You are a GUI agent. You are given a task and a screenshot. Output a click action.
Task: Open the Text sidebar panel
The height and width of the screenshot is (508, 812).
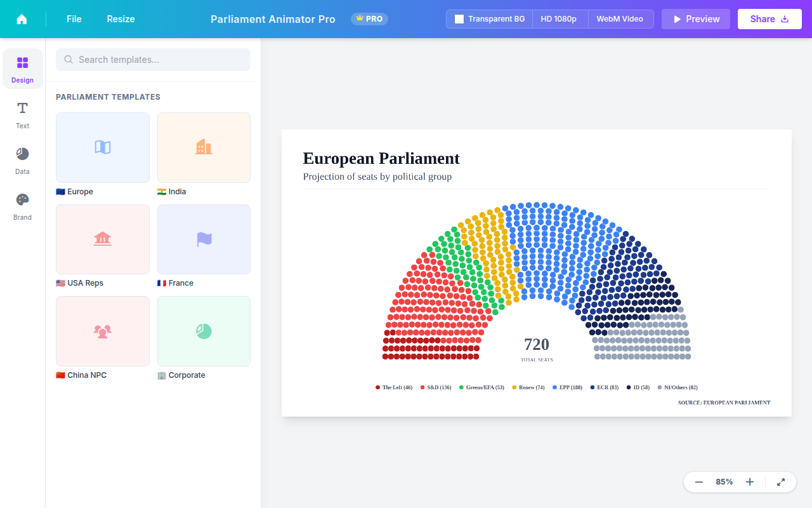(x=22, y=114)
